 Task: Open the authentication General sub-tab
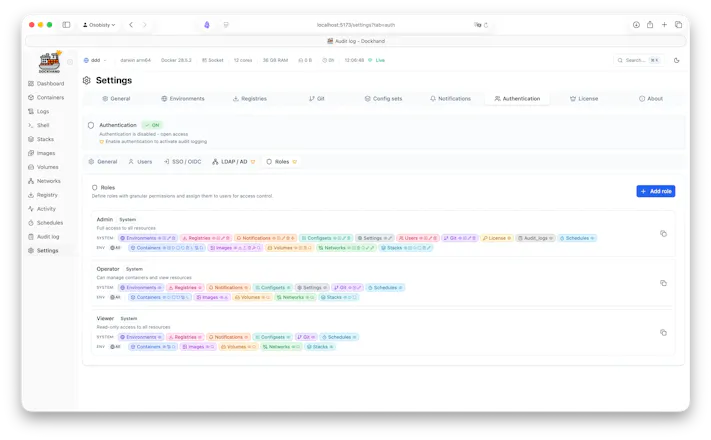coord(103,162)
